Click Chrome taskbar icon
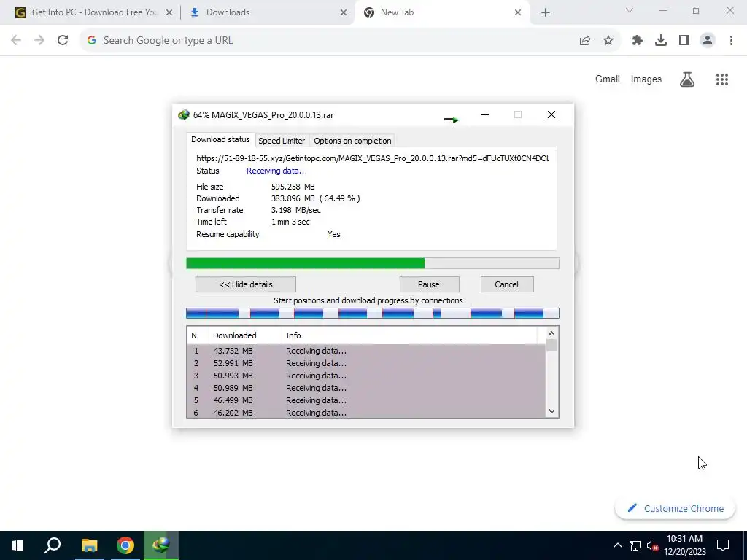747x560 pixels. coord(125,545)
